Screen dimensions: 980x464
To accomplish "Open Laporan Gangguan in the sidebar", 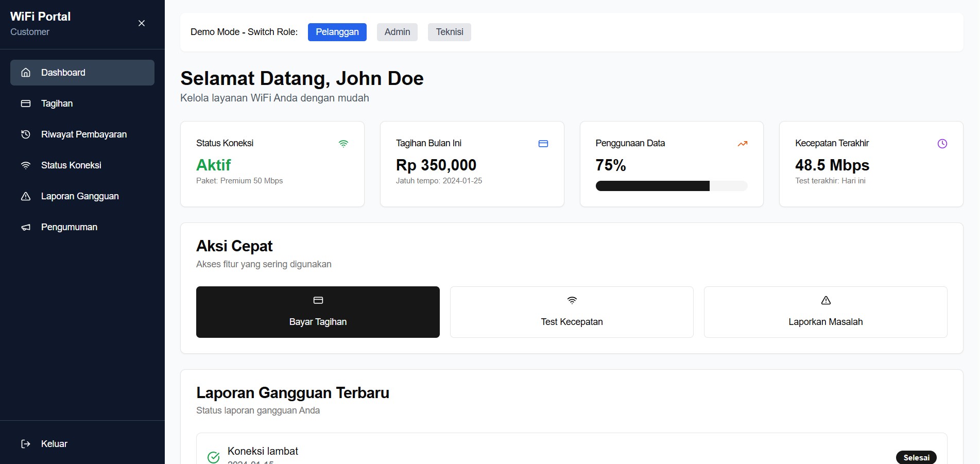I will [82, 196].
